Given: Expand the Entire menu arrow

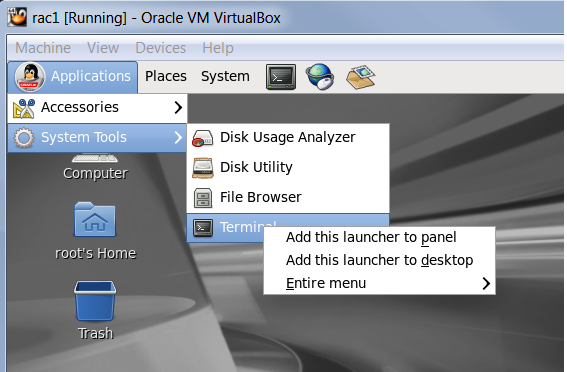Looking at the screenshot, I should click(486, 283).
